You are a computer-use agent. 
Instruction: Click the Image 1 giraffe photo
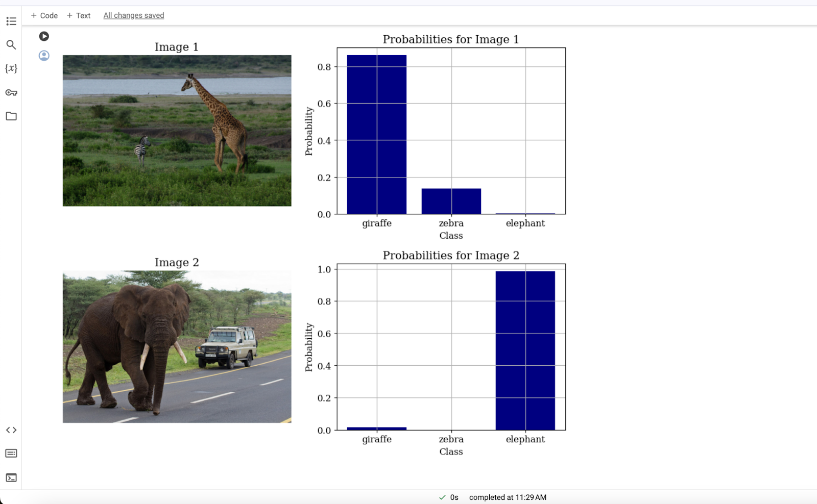[x=177, y=131]
